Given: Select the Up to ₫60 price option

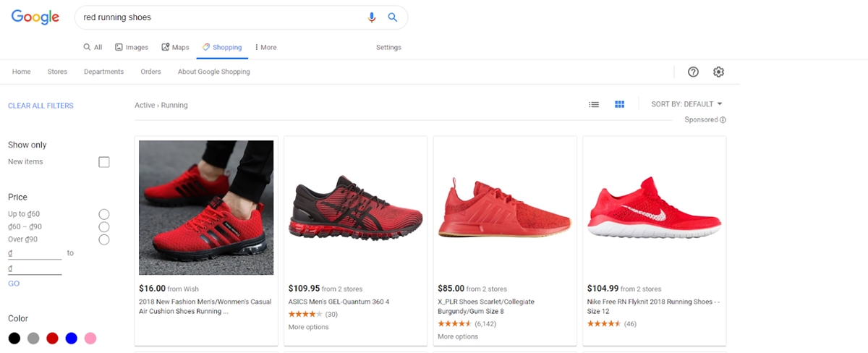Looking at the screenshot, I should point(104,214).
